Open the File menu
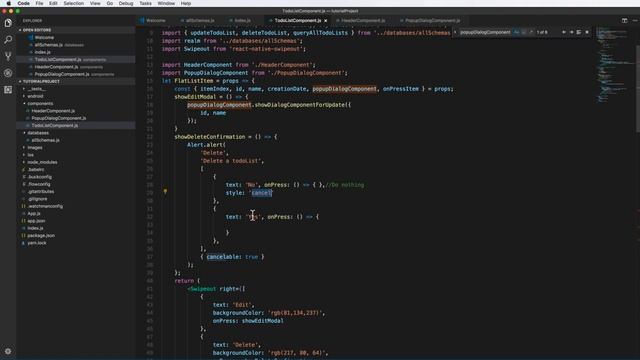The width and height of the screenshot is (640, 360). tap(39, 3)
